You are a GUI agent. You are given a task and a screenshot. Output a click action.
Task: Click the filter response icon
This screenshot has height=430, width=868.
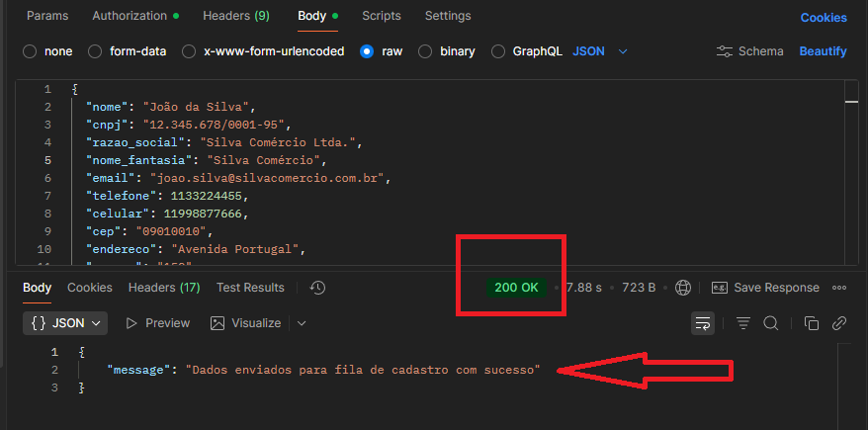tap(743, 323)
